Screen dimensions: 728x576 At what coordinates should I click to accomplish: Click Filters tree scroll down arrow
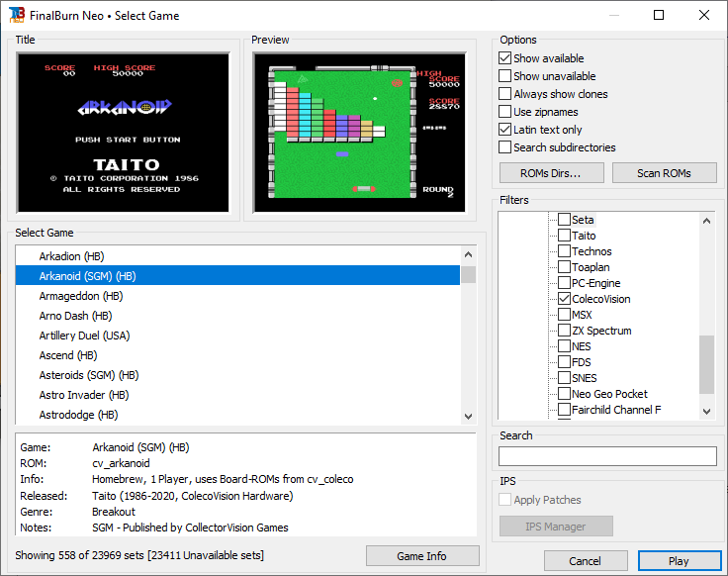tap(706, 411)
